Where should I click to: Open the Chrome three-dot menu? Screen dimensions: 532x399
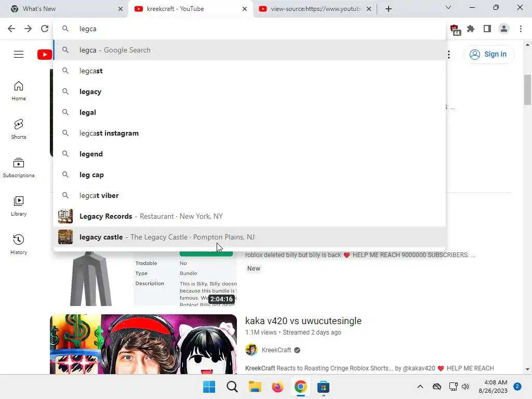coord(521,29)
